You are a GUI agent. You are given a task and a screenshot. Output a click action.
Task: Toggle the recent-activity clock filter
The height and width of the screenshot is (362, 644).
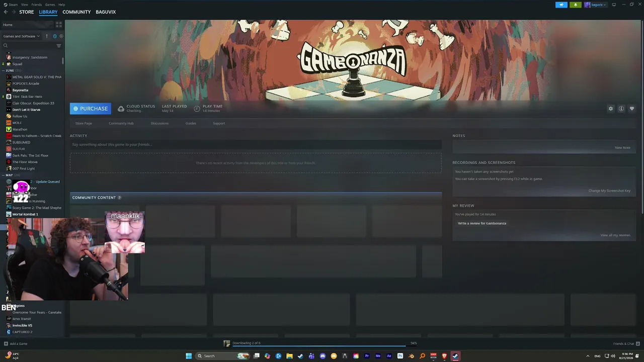[55, 36]
